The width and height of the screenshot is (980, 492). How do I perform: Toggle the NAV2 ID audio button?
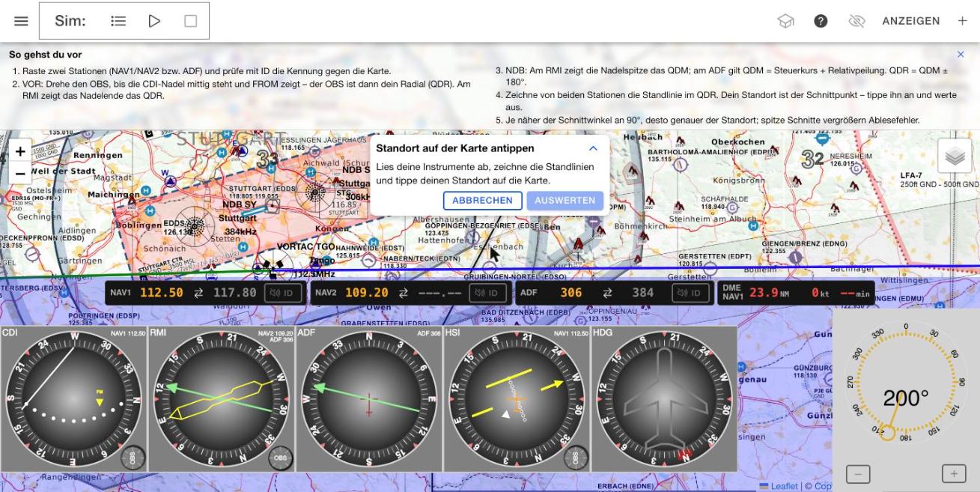tap(487, 293)
